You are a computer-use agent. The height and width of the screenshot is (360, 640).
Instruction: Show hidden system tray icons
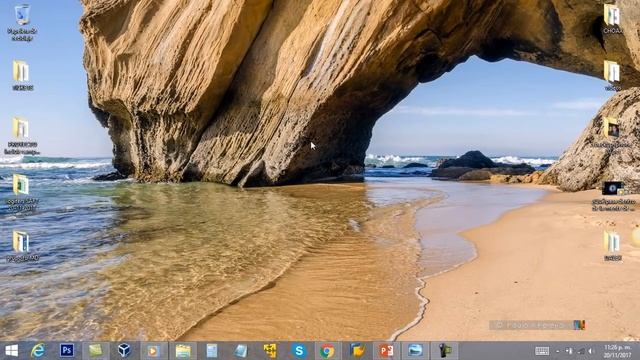(558, 351)
